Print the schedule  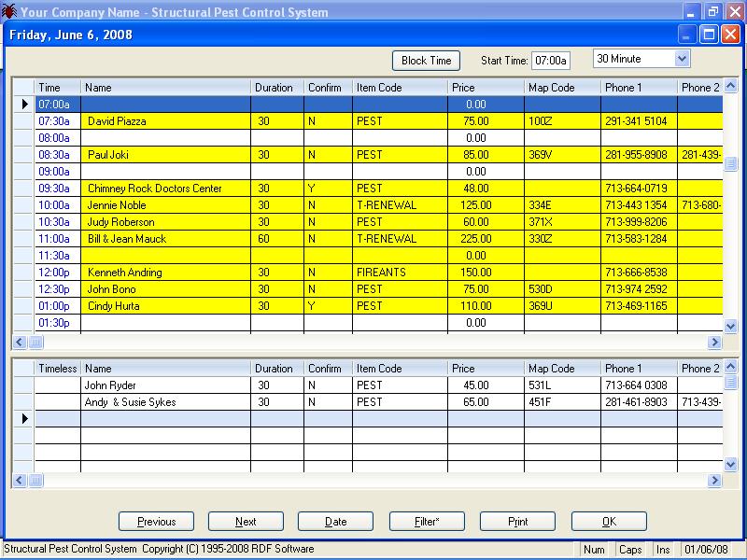pos(517,522)
